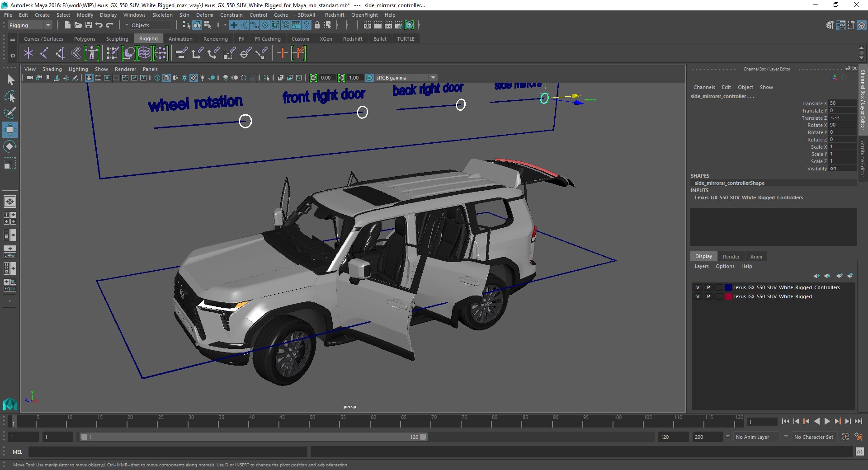The width and height of the screenshot is (868, 470).
Task: Undo the last action with the toolbar arrow
Action: (x=99, y=25)
